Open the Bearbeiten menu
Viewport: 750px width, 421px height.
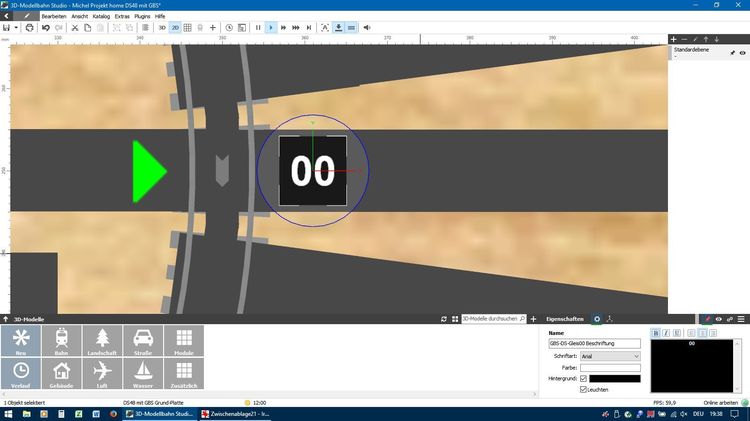coord(54,16)
